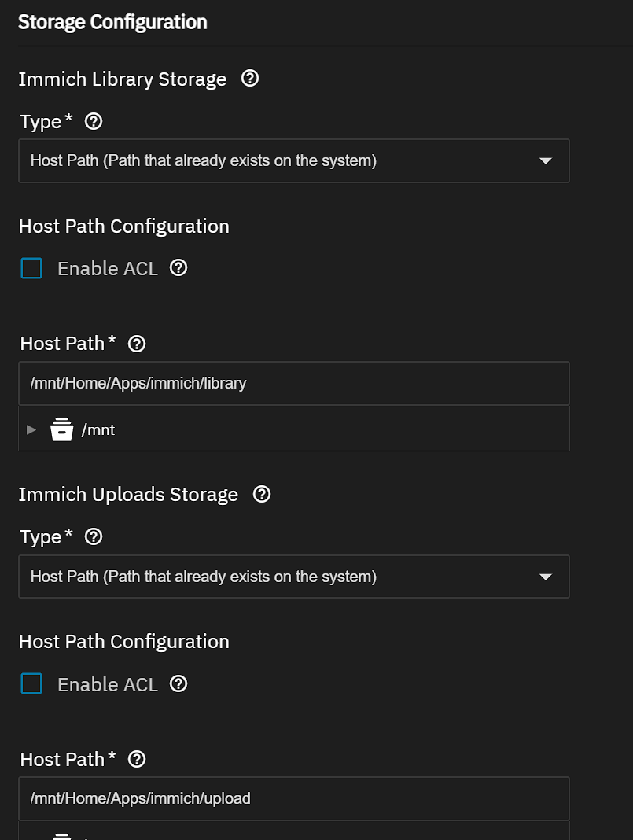This screenshot has width=633, height=840.
Task: Expand the /mnt tree node under Library
Action: [31, 429]
